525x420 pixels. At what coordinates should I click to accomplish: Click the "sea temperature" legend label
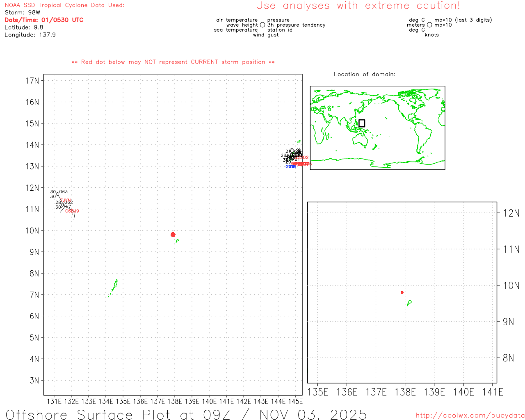point(236,30)
